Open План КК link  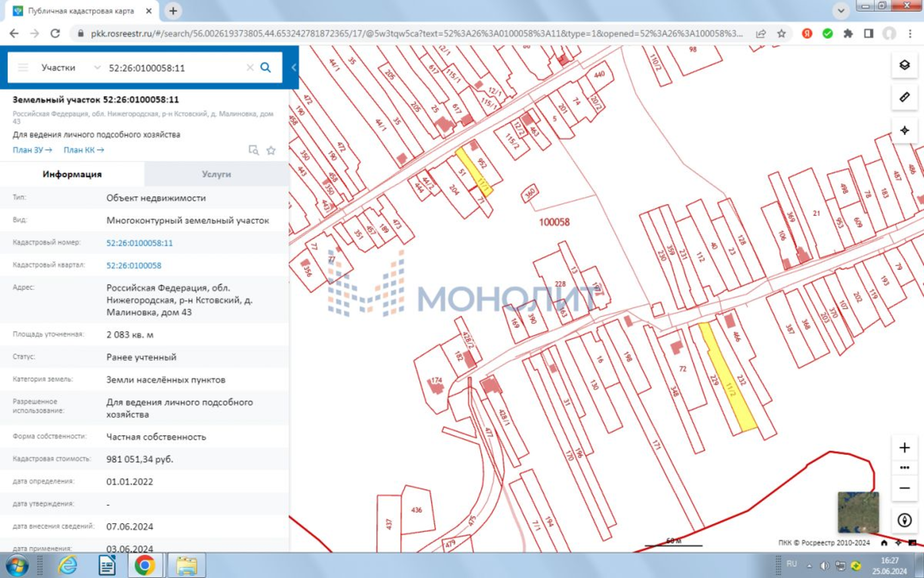click(x=84, y=150)
